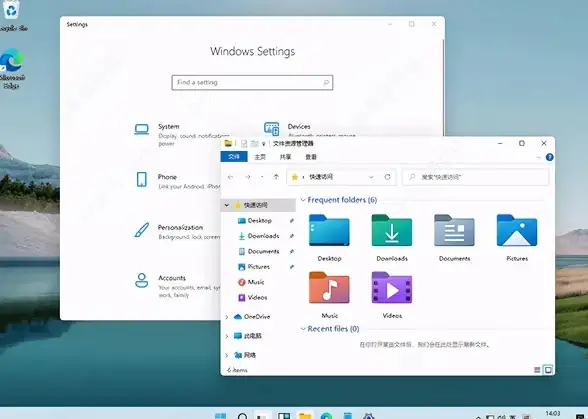Collapse the 快速访问 tree node
588x419 pixels.
(226, 205)
